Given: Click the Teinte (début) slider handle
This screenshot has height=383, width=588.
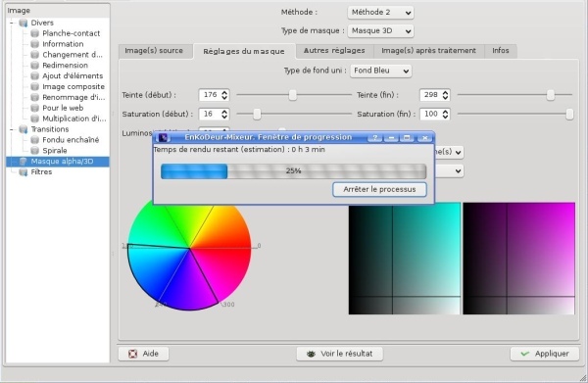Looking at the screenshot, I should click(292, 95).
